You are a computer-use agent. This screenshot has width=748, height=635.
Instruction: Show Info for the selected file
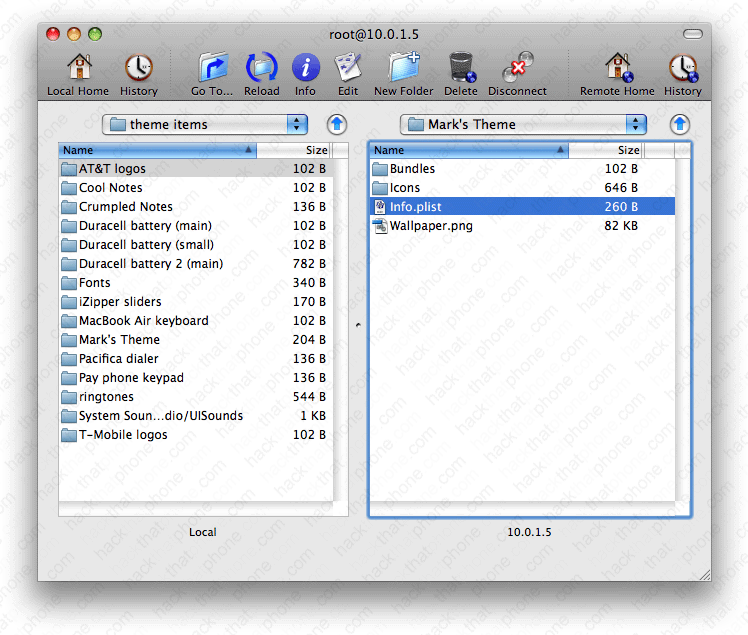tap(305, 69)
